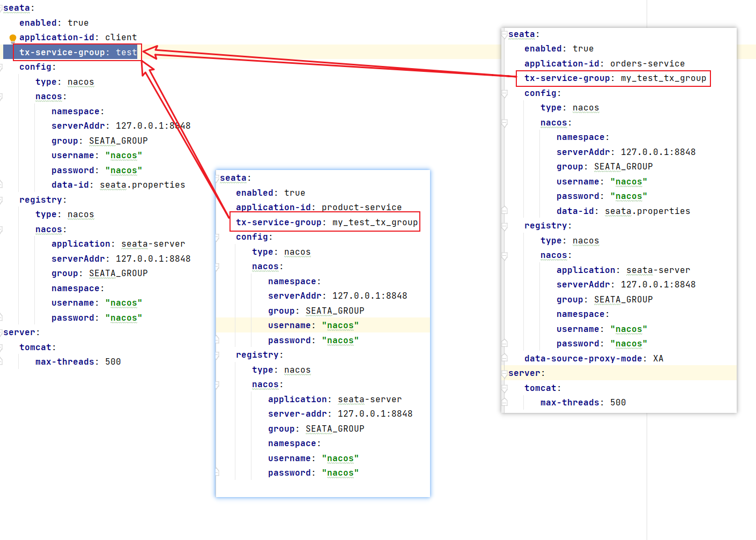This screenshot has width=756, height=540.
Task: Collapse the tomcat fold marker in orders-service panel
Action: pos(505,389)
